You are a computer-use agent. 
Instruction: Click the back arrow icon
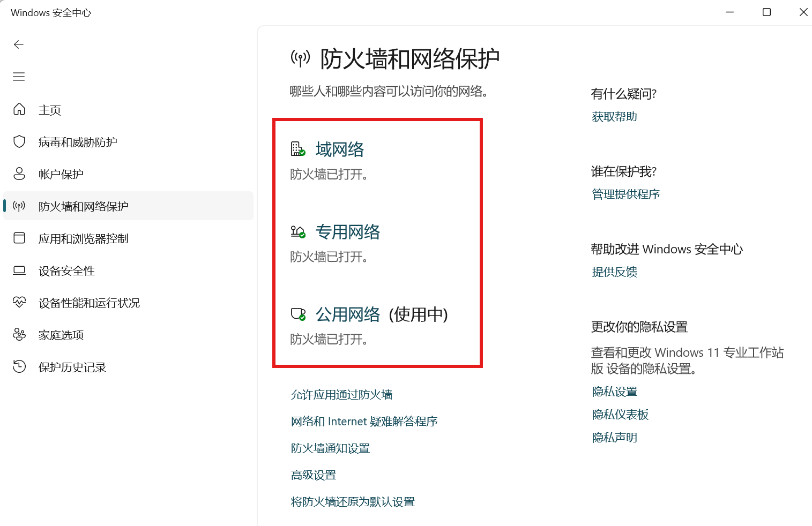coord(19,44)
